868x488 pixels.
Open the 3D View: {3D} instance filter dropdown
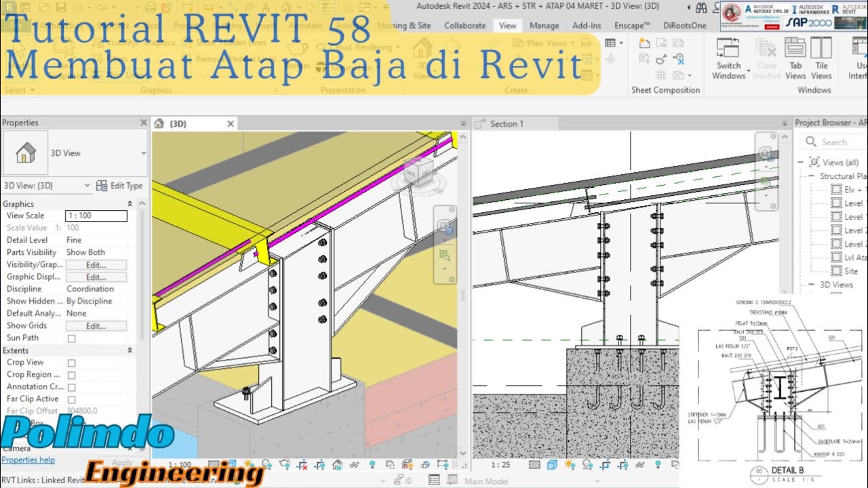(87, 186)
